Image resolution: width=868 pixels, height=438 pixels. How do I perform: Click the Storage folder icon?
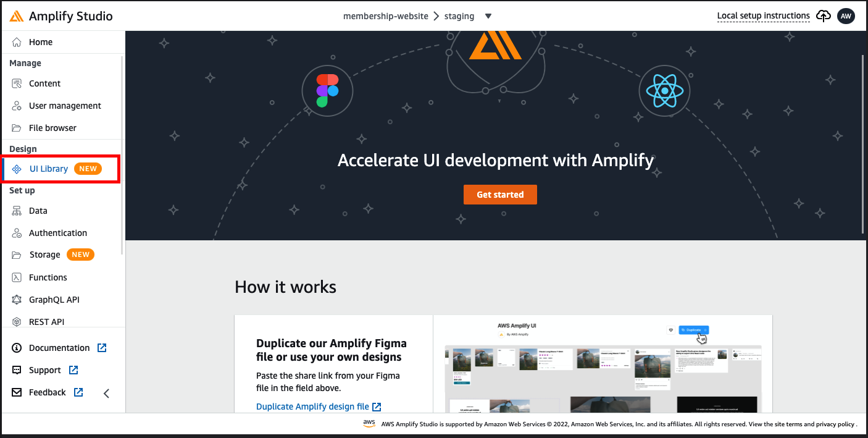pos(17,255)
